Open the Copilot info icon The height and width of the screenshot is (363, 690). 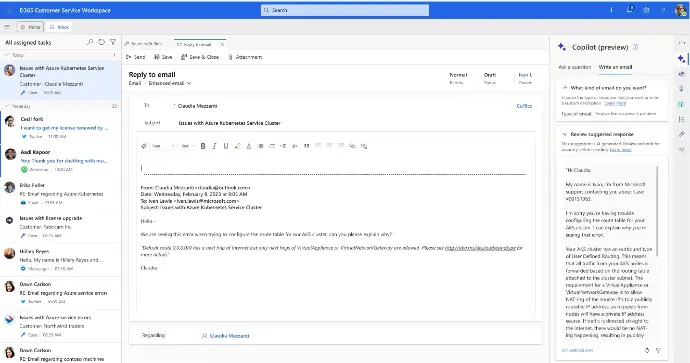tap(635, 47)
